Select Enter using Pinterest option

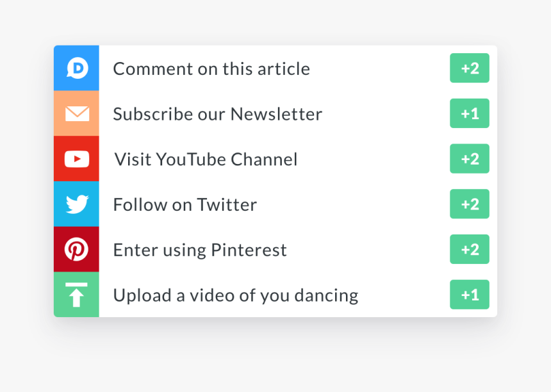[x=199, y=249]
